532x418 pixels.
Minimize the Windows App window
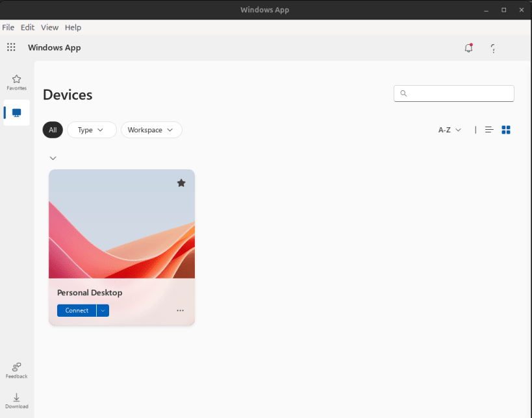(486, 10)
